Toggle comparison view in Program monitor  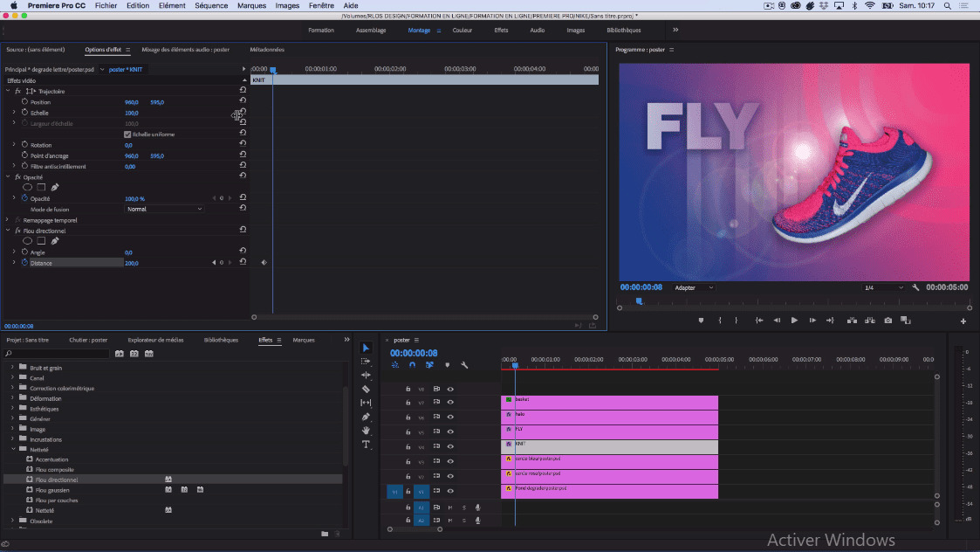coord(906,321)
